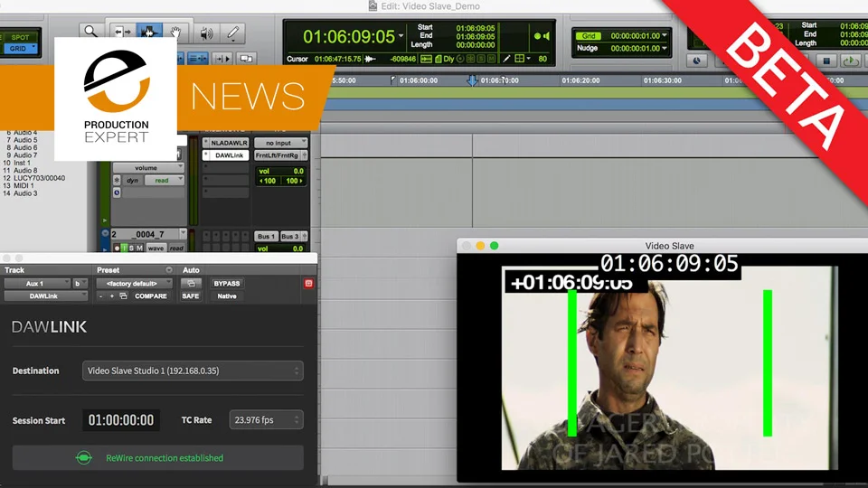This screenshot has width=868, height=488.
Task: Open the Preset menu round arrow
Action: [169, 270]
